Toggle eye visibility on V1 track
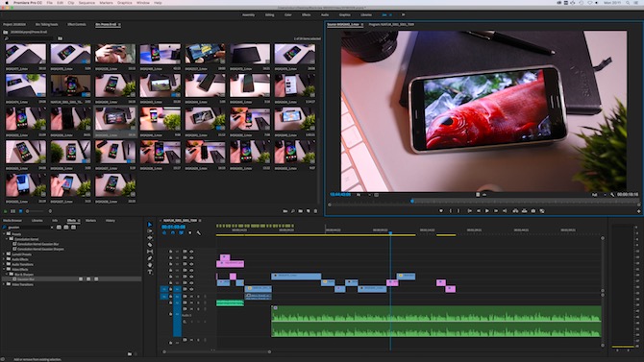The height and width of the screenshot is (362, 644). point(191,289)
